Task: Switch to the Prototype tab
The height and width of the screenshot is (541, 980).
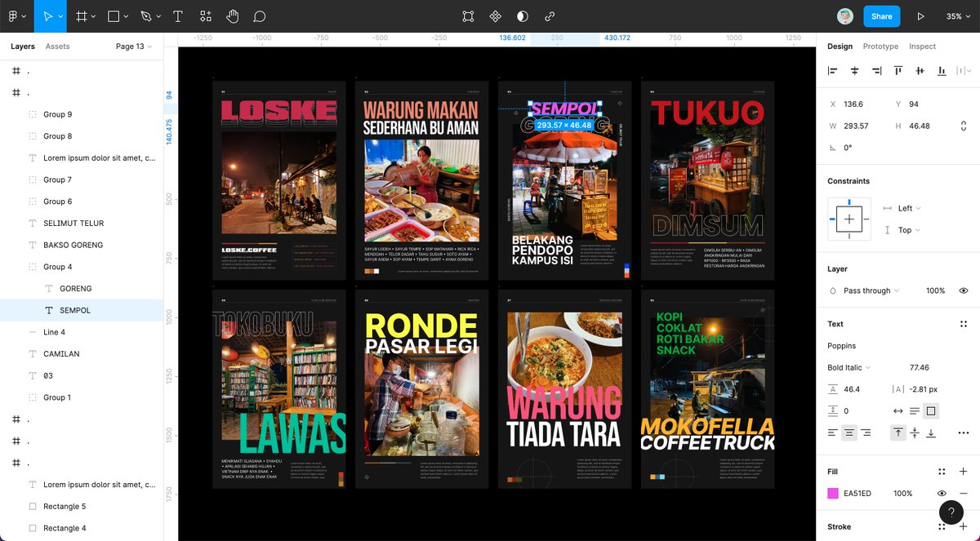Action: 880,47
